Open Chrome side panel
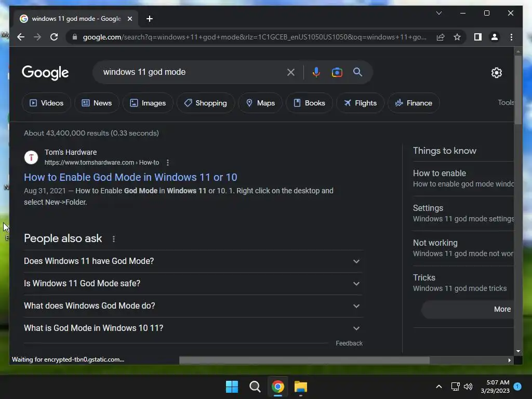Screen dimensions: 532x399 (x=478, y=37)
